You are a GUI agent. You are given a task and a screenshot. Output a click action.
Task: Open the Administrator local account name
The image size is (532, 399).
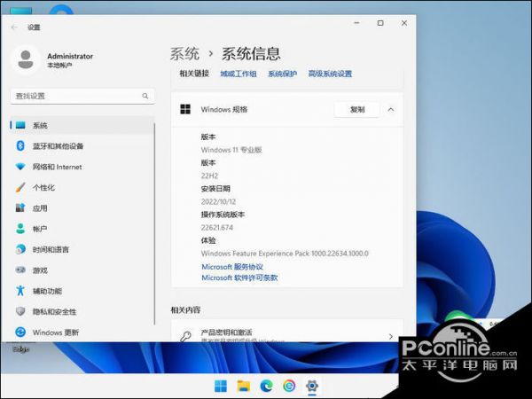[70, 57]
